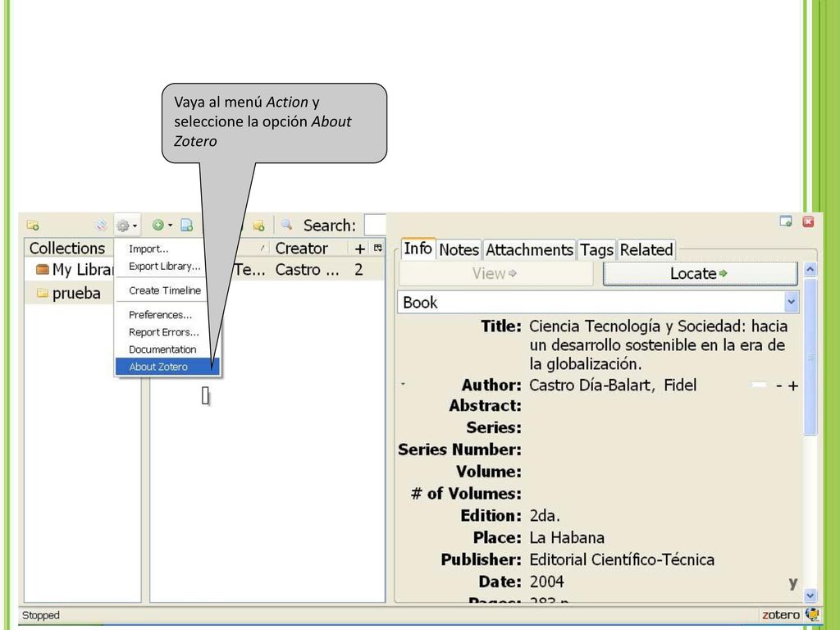
Task: Click the Place value La Habana
Action: coord(567,538)
